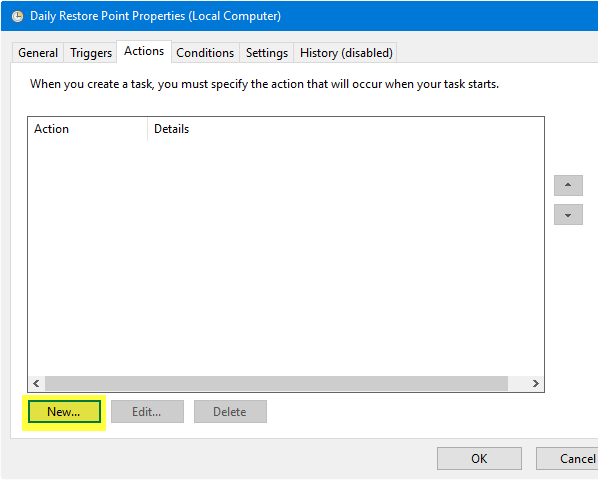Open the Settings tab

tap(267, 53)
